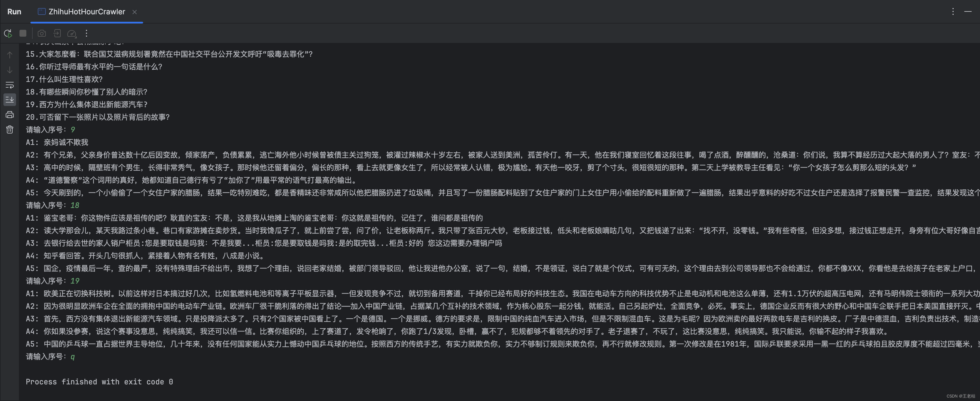Close the ZhihuHotHourCrawler tab
The width and height of the screenshot is (980, 401).
[134, 12]
